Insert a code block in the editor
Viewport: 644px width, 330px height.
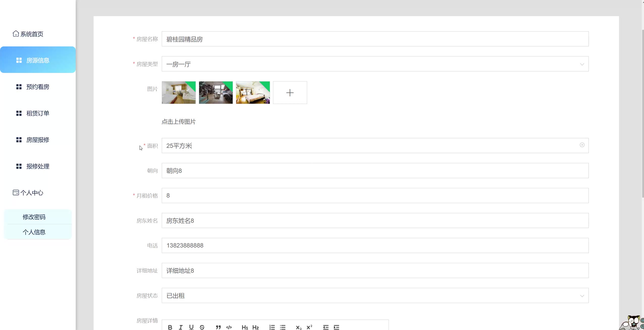[229, 327]
